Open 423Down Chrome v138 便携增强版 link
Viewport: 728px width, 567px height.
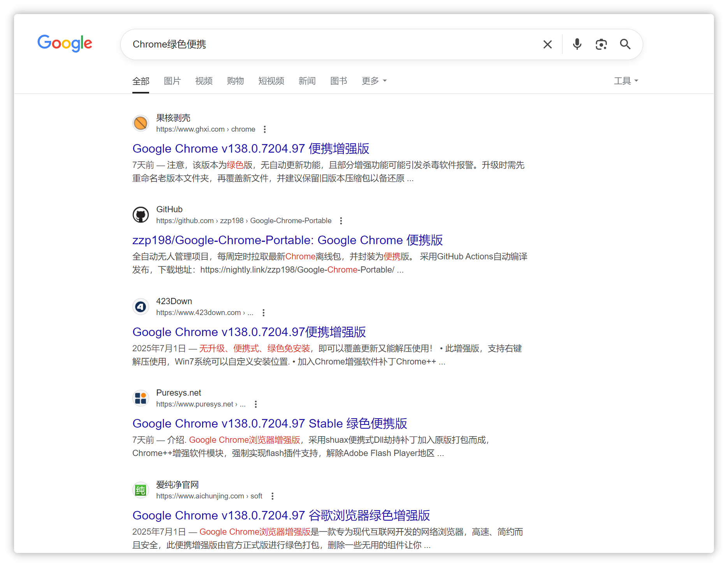(x=249, y=332)
